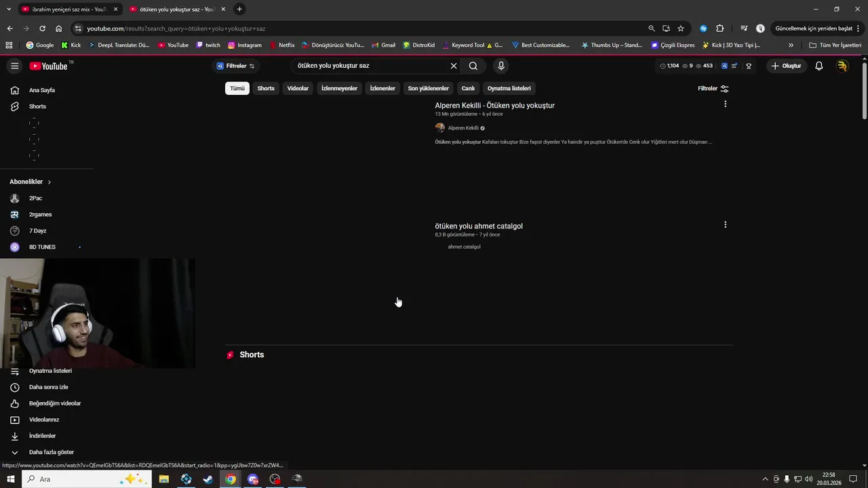Screen dimensions: 868x488
Task: Open the 8D TUNES subscription
Action: (42, 247)
